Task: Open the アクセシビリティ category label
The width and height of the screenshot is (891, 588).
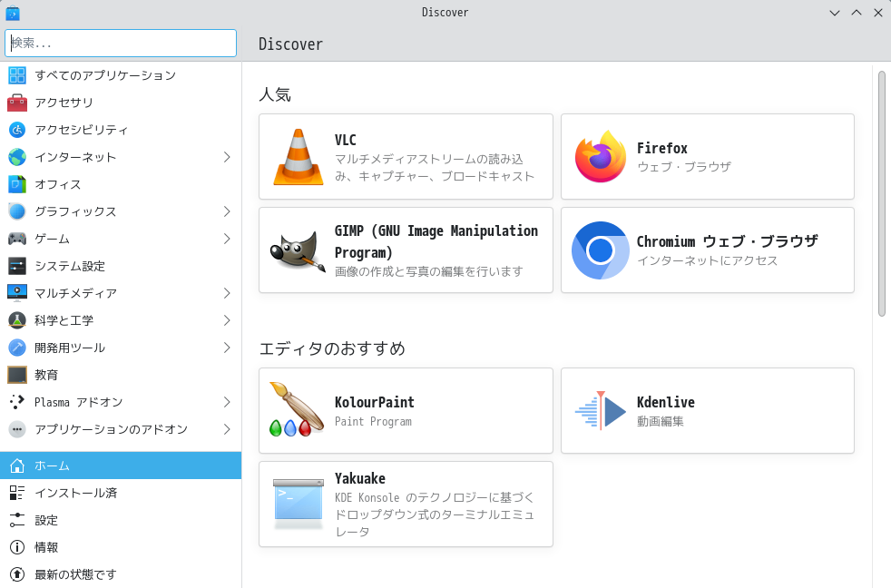Action: pos(82,130)
